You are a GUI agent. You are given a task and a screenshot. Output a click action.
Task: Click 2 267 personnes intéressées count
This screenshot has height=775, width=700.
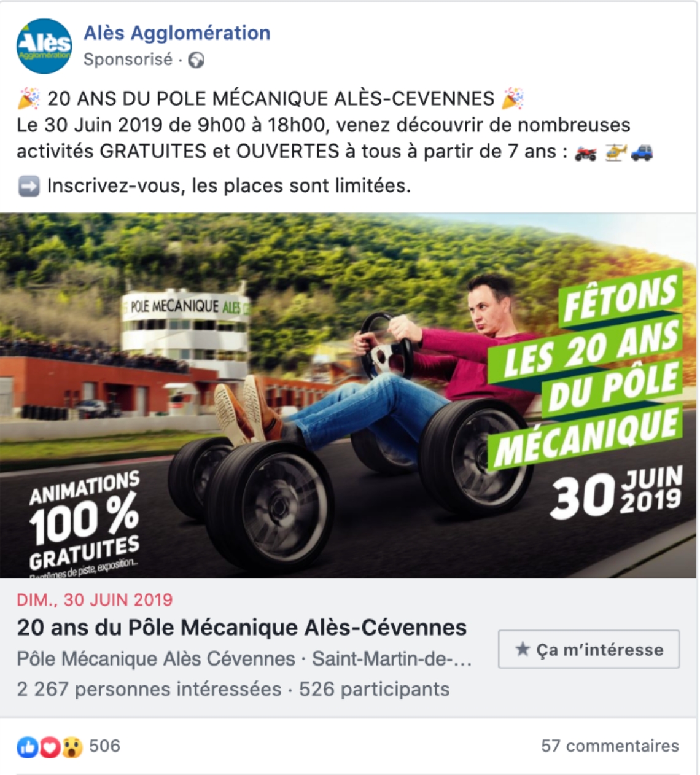(x=149, y=689)
